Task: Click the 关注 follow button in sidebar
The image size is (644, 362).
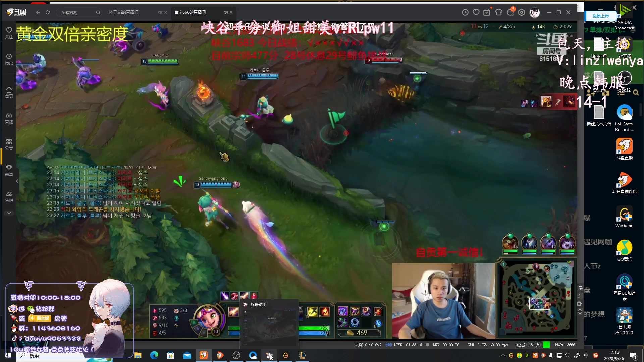Action: pos(9,33)
